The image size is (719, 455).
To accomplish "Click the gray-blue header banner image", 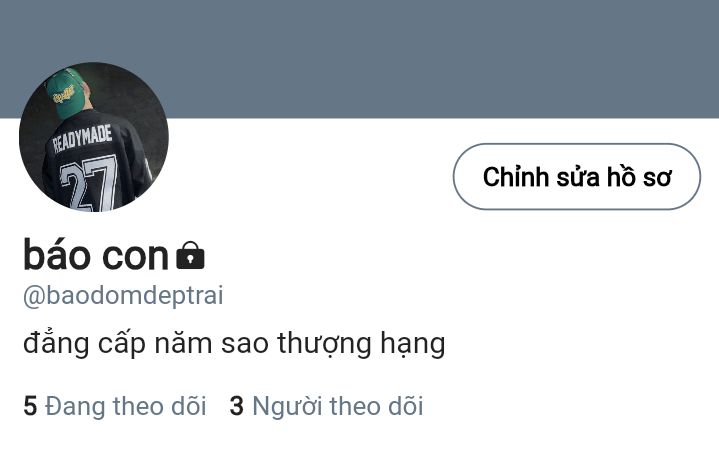I will coord(360,59).
